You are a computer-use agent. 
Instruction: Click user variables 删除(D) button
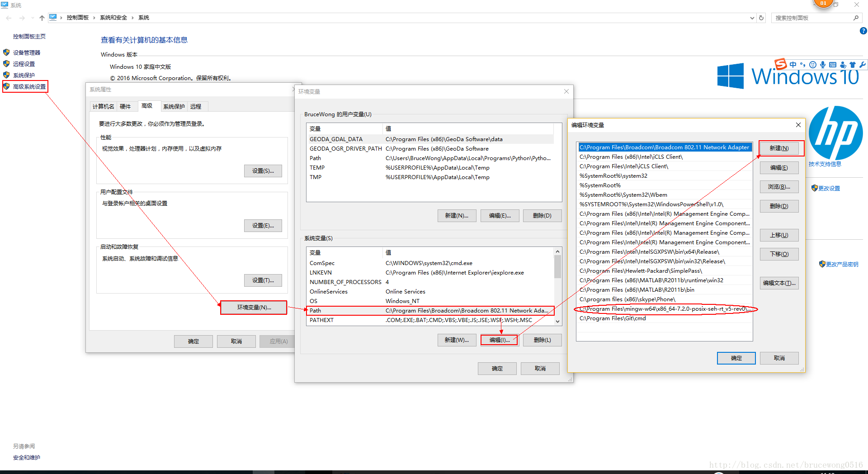click(x=542, y=215)
